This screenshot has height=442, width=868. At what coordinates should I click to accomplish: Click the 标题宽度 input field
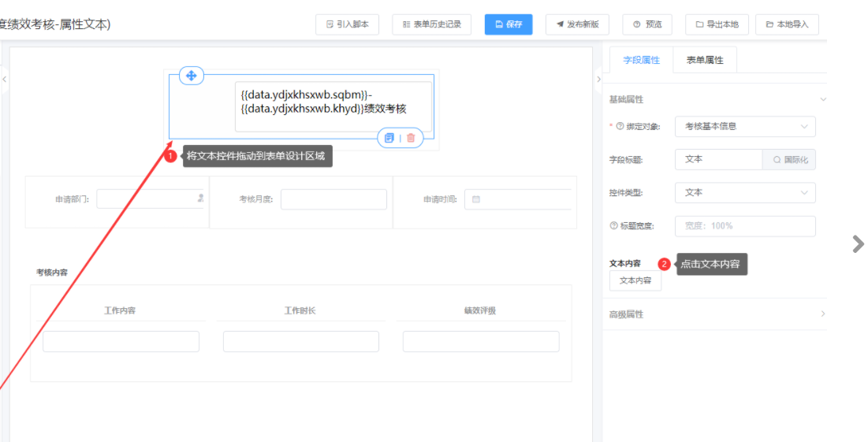[x=744, y=226]
